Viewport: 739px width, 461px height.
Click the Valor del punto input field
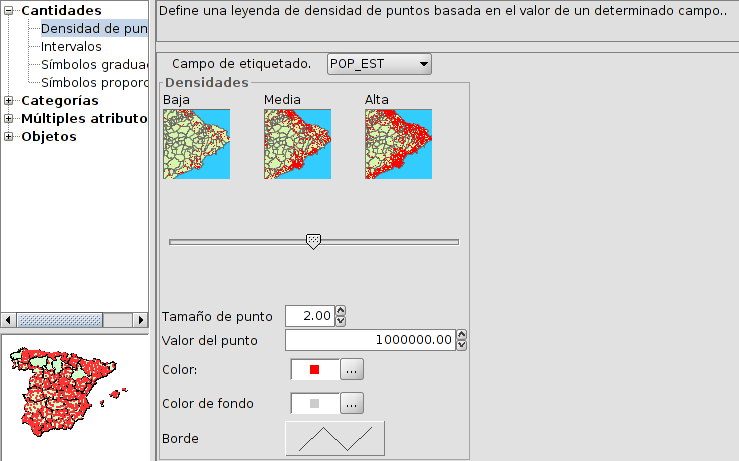(x=370, y=341)
